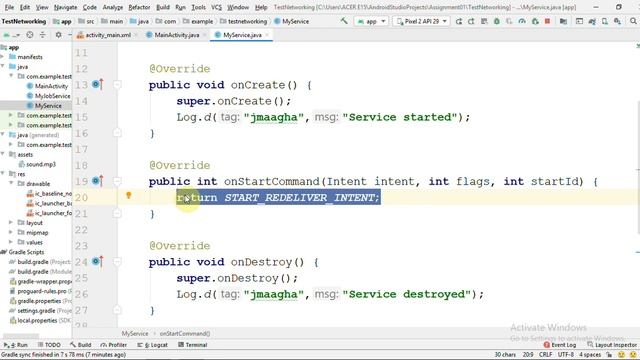Click the Debug app bug icon
Viewport: 640px width, 360px height.
click(497, 21)
